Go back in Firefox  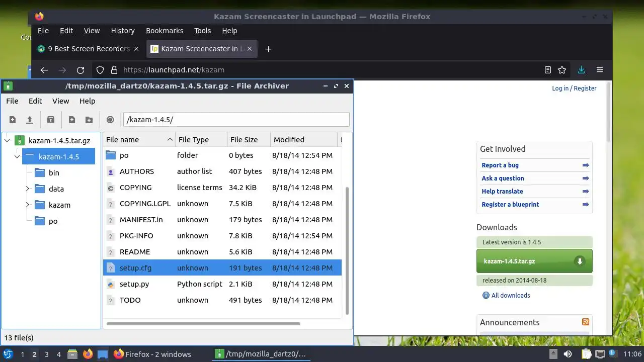pos(44,70)
